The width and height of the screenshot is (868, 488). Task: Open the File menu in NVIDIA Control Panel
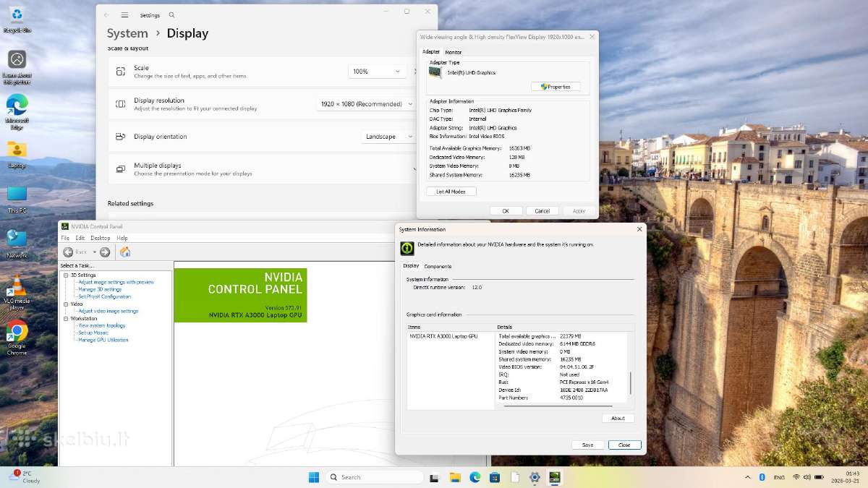[x=65, y=238]
